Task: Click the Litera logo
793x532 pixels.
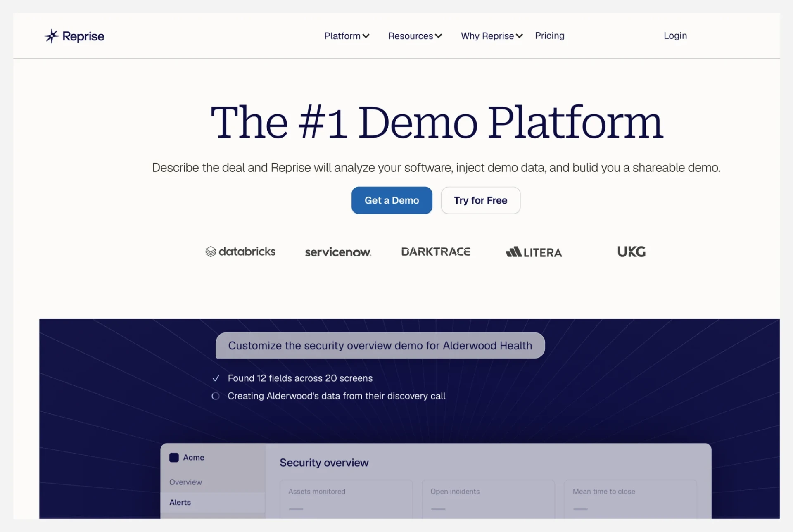Action: pos(534,252)
